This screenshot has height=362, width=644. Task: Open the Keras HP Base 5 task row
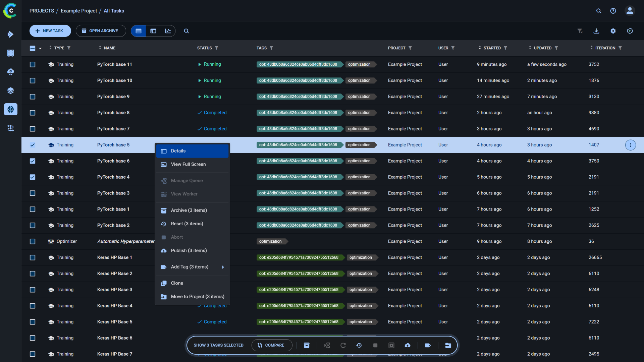(x=333, y=322)
